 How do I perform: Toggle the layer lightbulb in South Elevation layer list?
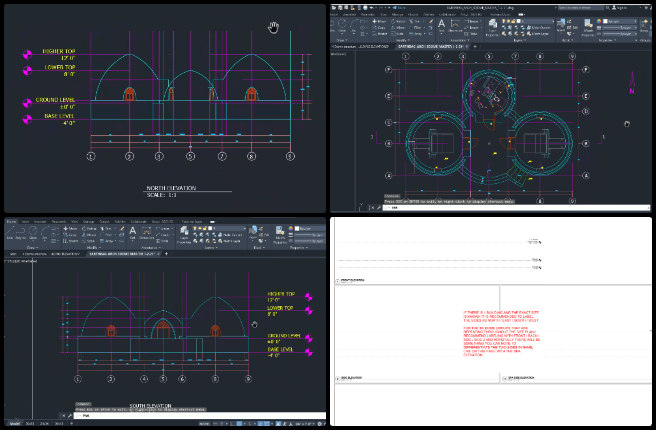195,228
